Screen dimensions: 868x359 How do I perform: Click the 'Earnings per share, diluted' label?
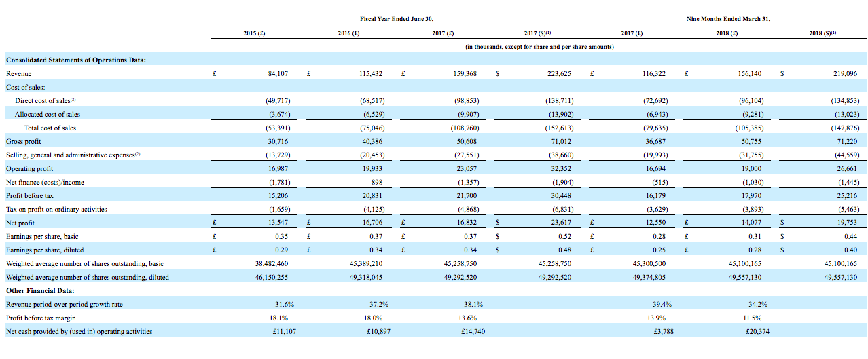45,250
